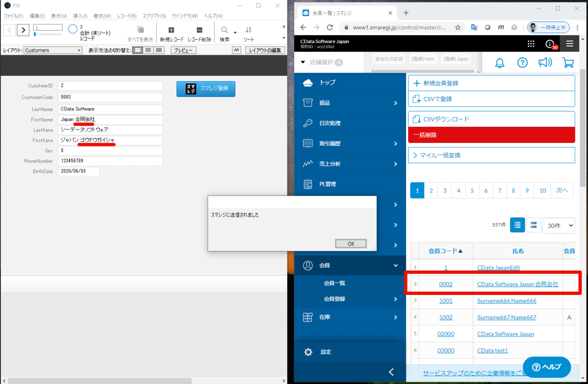Click the プレビュー button
The width and height of the screenshot is (588, 384).
click(183, 50)
